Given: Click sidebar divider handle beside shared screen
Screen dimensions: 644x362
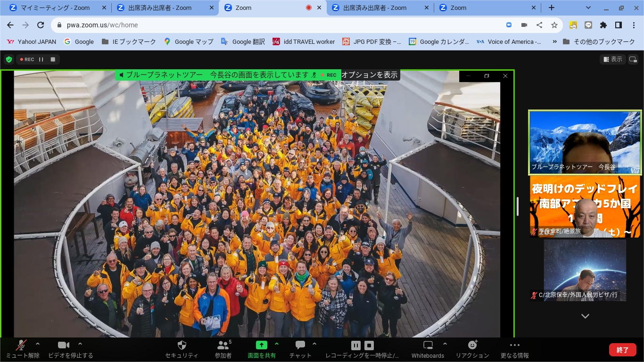Looking at the screenshot, I should pos(518,206).
